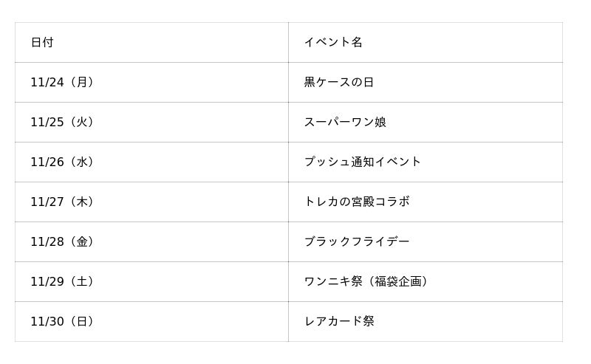Select the ブラックフライデー event cell

[x=357, y=242]
